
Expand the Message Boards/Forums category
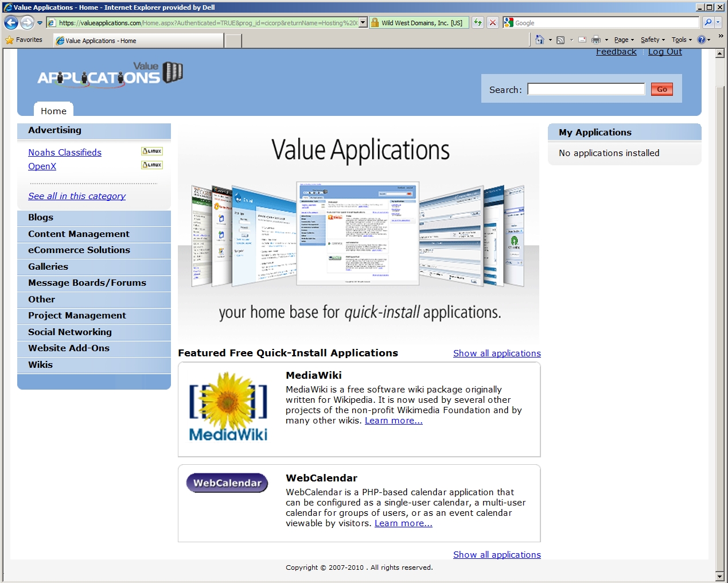point(94,283)
